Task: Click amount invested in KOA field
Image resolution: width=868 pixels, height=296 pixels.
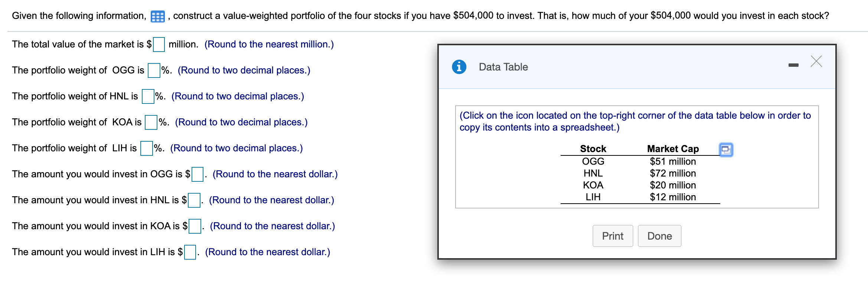Action: click(x=195, y=226)
